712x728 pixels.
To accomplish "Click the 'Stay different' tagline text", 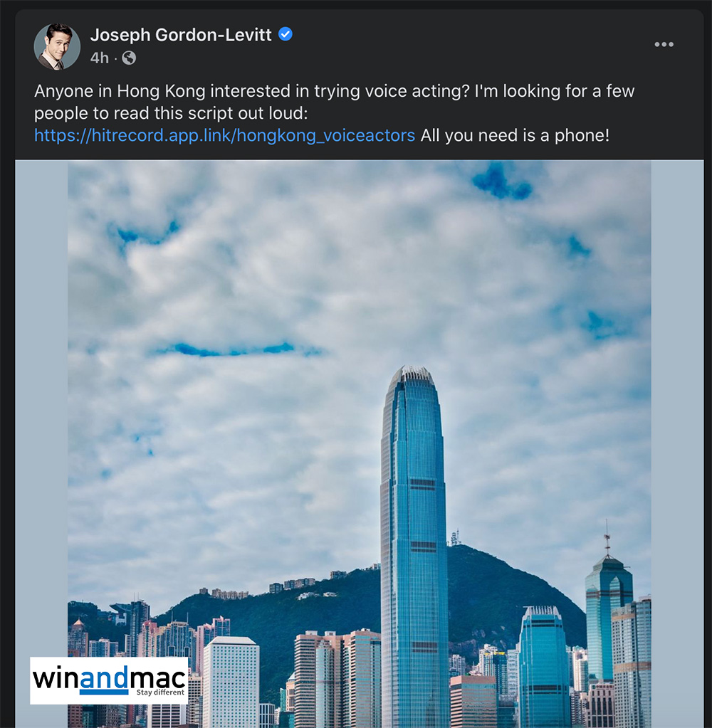I will (x=160, y=692).
